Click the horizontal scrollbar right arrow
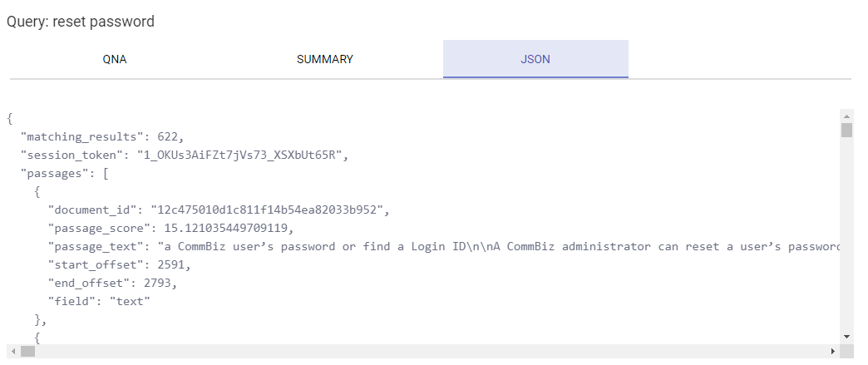 (x=833, y=352)
